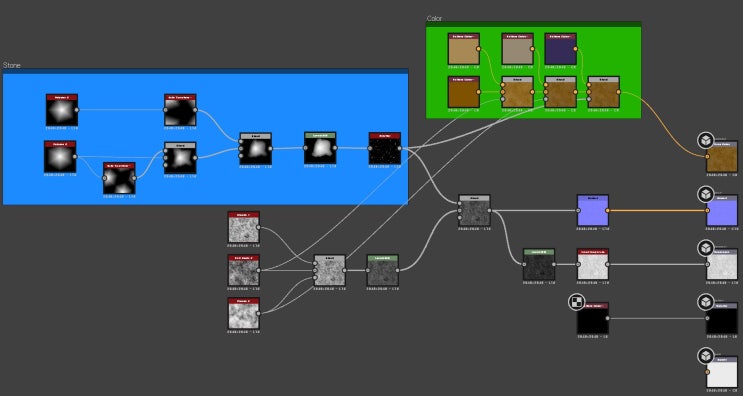Select the black uniform color node with checker badge
The width and height of the screenshot is (743, 396).
[x=593, y=318]
